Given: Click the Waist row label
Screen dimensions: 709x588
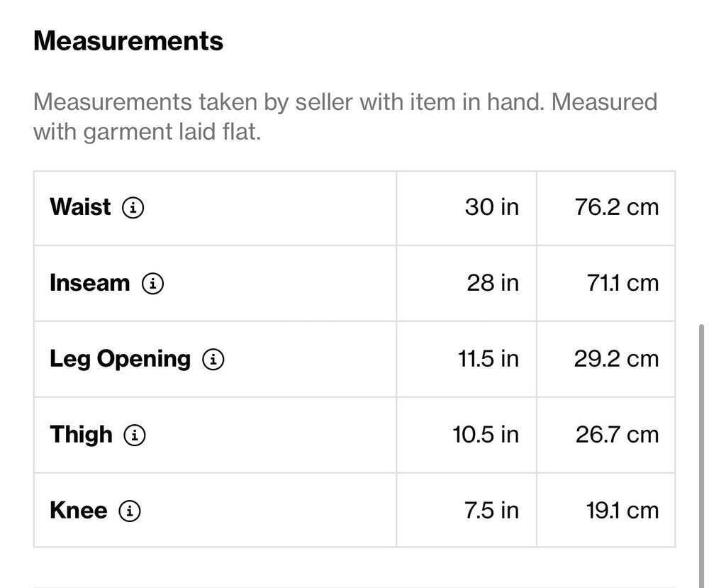Looking at the screenshot, I should click(80, 207).
